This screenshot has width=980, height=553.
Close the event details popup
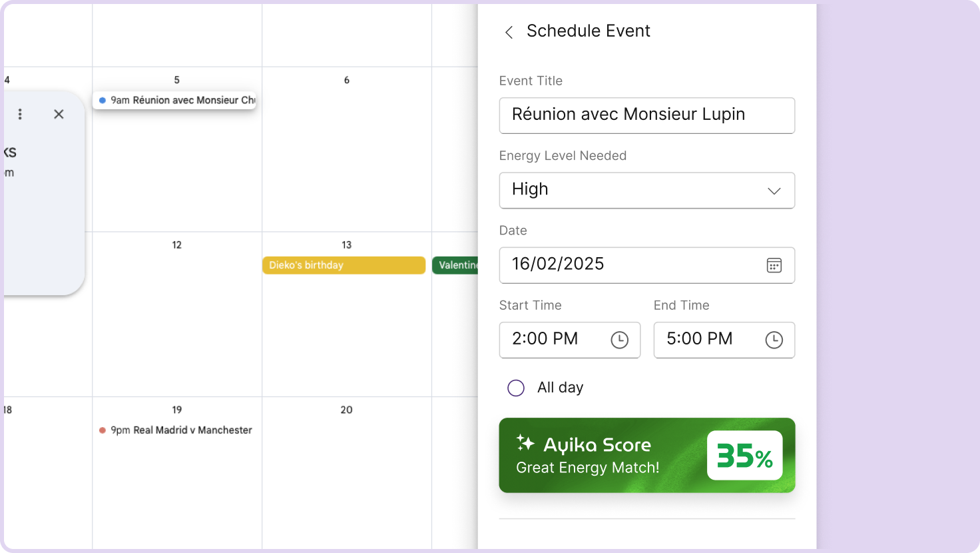(x=59, y=114)
